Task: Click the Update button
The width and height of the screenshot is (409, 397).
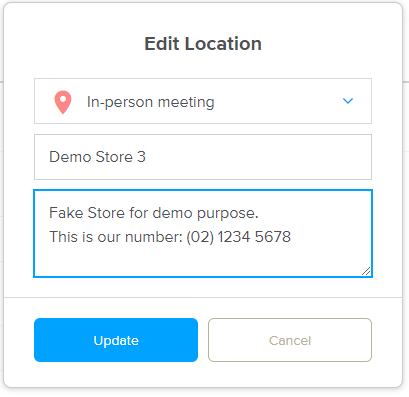Action: [116, 340]
